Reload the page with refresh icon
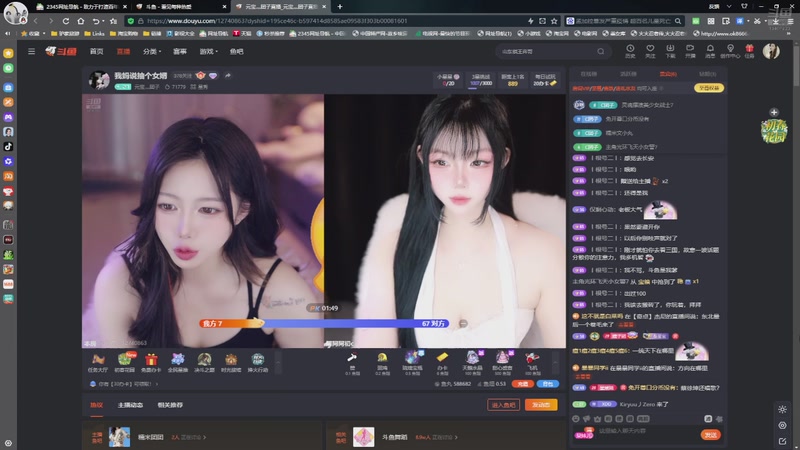 point(66,21)
